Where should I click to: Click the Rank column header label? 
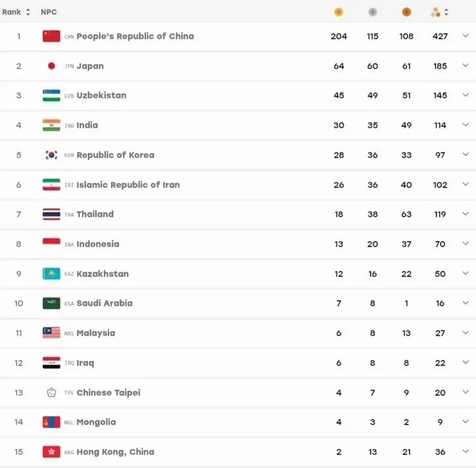[11, 12]
